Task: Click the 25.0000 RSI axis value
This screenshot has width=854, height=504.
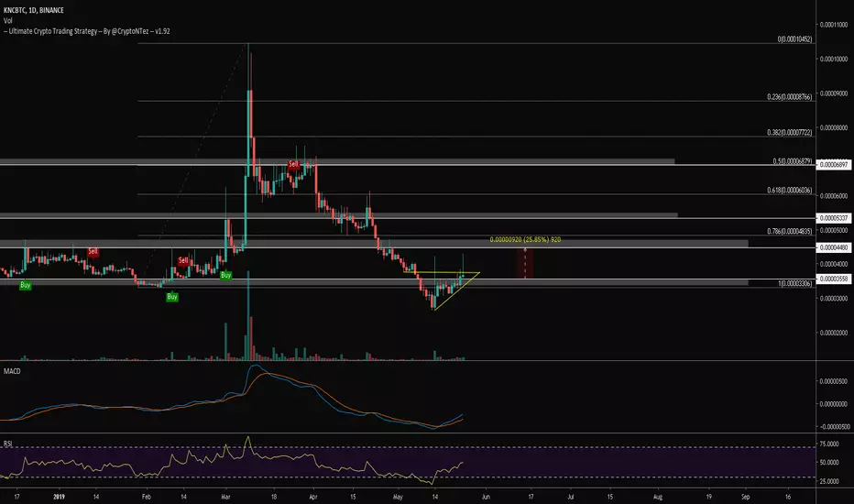Action: pos(829,481)
